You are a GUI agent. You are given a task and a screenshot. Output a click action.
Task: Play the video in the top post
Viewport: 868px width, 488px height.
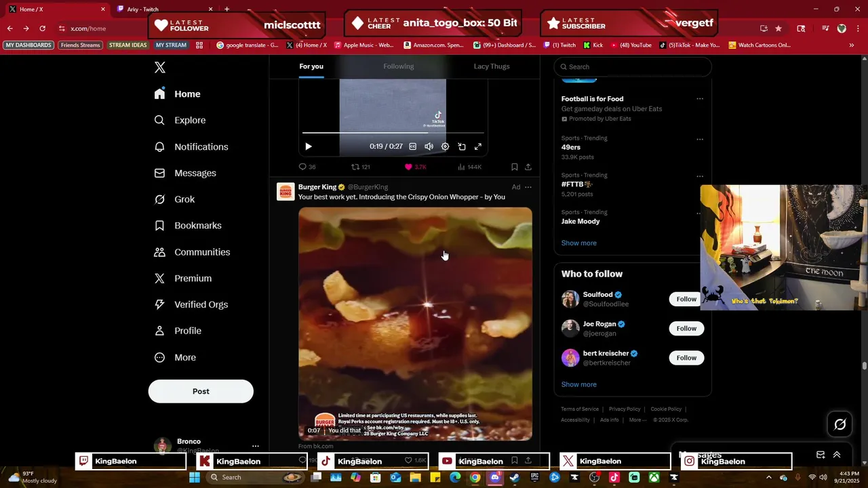(309, 146)
